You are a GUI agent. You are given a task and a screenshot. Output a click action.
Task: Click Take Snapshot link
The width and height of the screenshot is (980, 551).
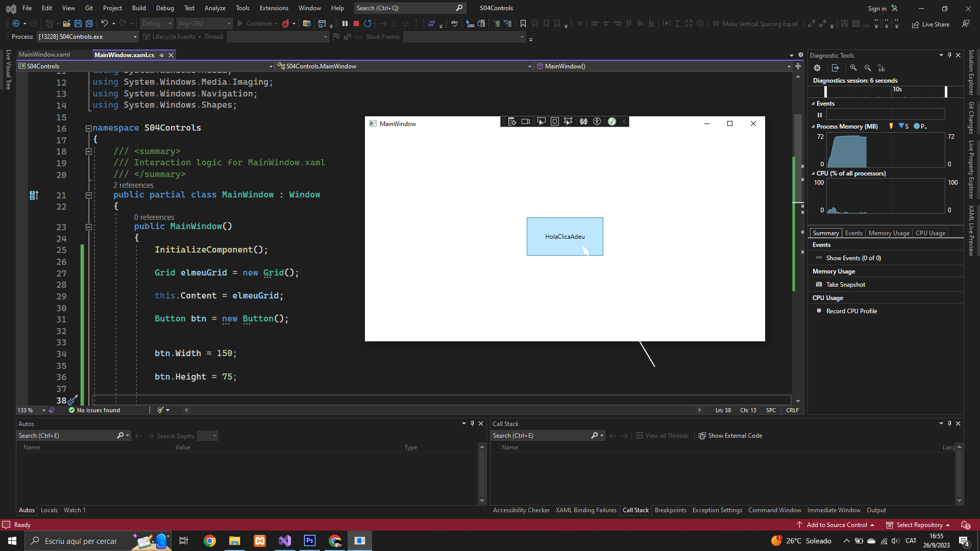pyautogui.click(x=846, y=285)
